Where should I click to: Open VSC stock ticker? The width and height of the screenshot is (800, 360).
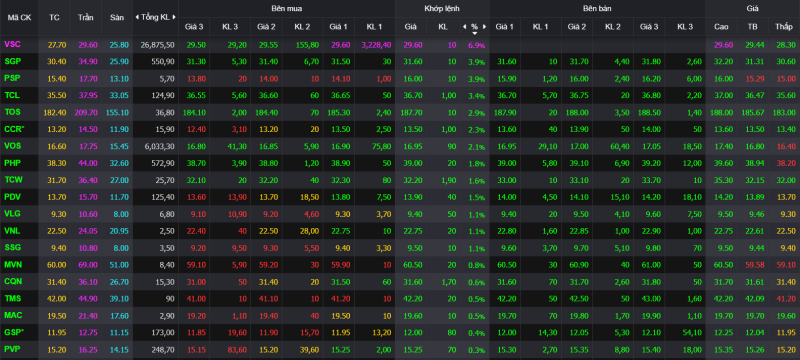[x=11, y=44]
